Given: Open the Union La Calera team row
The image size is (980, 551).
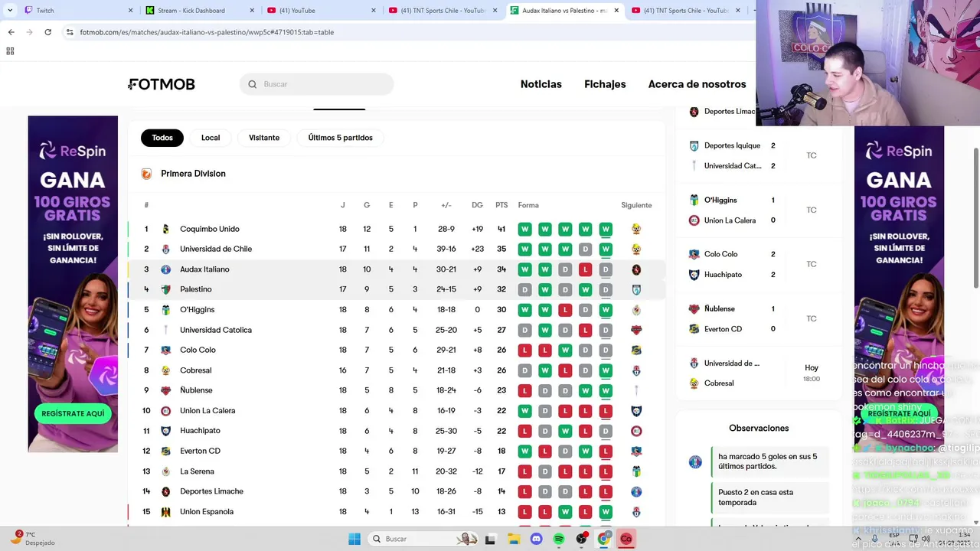Looking at the screenshot, I should tap(396, 411).
